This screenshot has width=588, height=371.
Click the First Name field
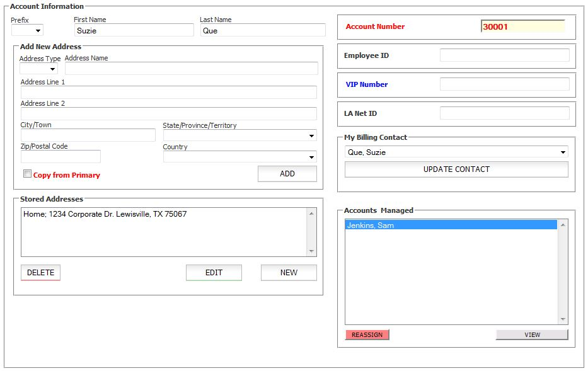tap(134, 30)
